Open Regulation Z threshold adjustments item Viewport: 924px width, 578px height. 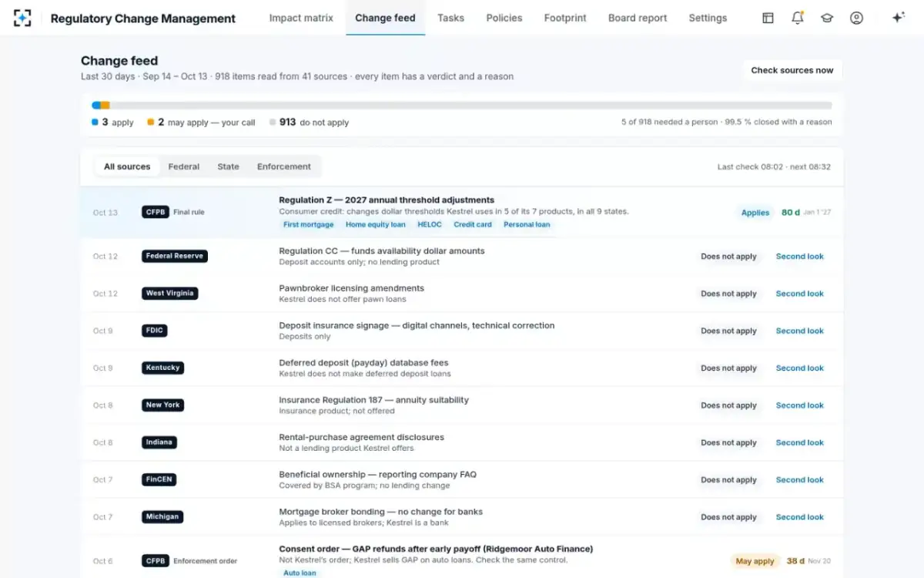pos(462,212)
